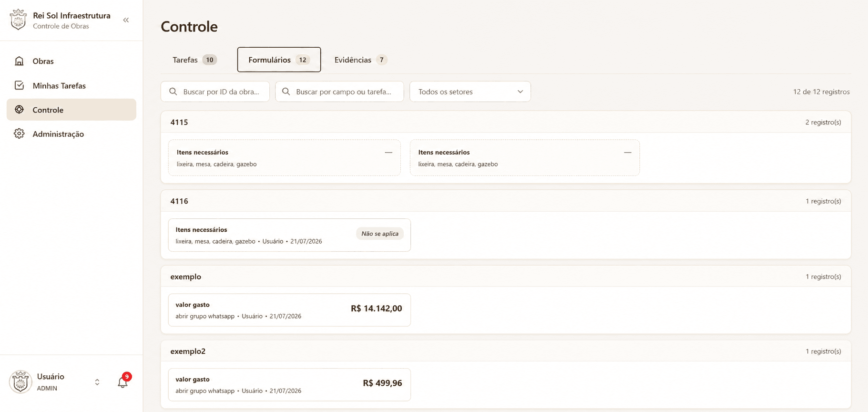Switch to the Tarefas tab
Image resolution: width=868 pixels, height=412 pixels.
click(x=194, y=60)
